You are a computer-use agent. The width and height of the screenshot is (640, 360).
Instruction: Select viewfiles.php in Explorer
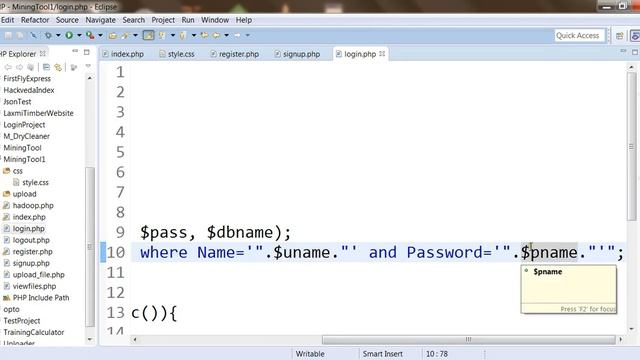[29, 286]
